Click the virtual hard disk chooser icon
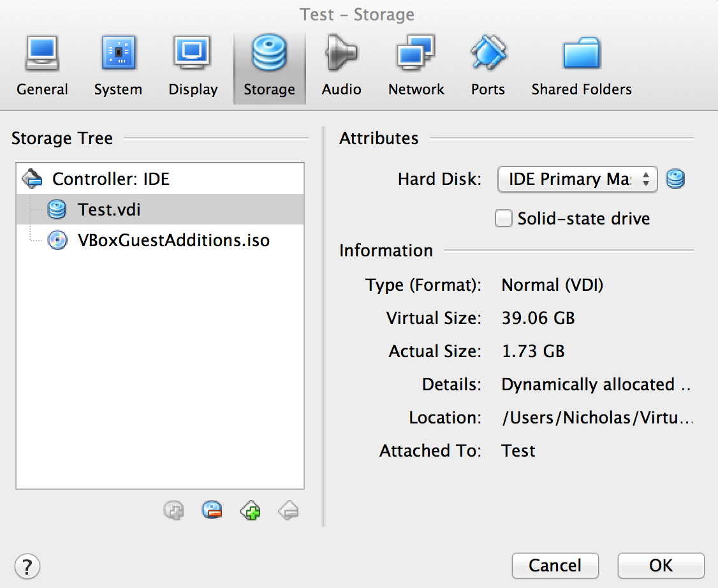718x588 pixels. point(675,179)
